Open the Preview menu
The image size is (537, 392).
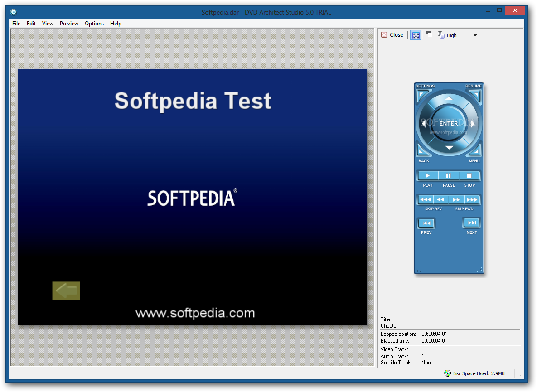click(69, 24)
